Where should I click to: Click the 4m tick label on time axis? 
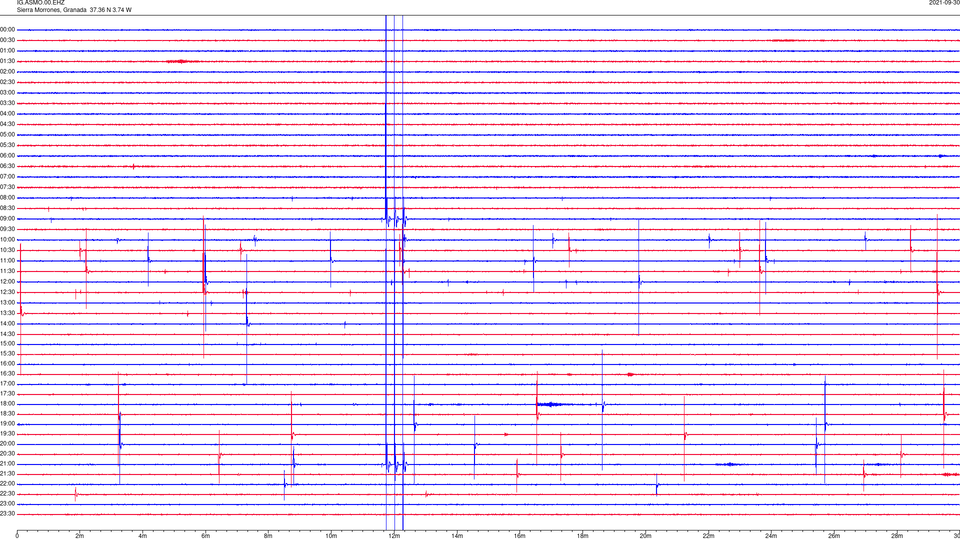coord(143,536)
